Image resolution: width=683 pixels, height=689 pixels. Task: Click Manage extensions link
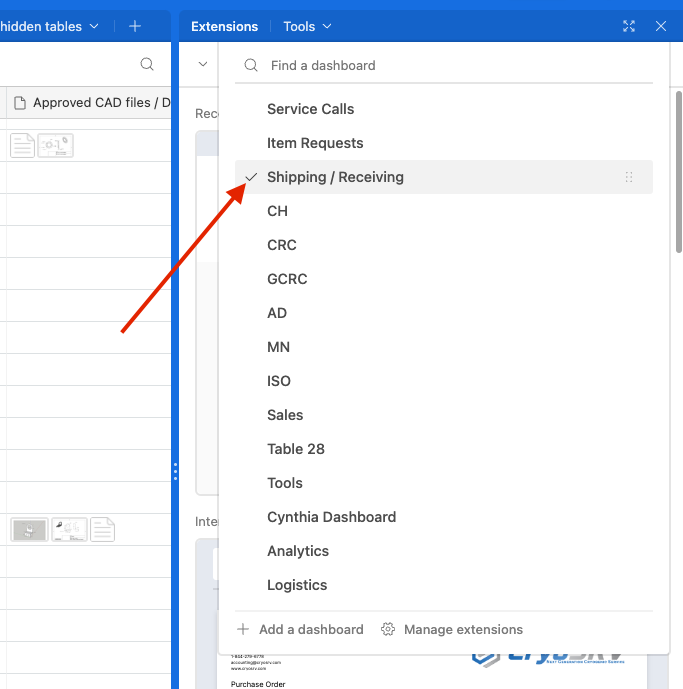coord(463,630)
